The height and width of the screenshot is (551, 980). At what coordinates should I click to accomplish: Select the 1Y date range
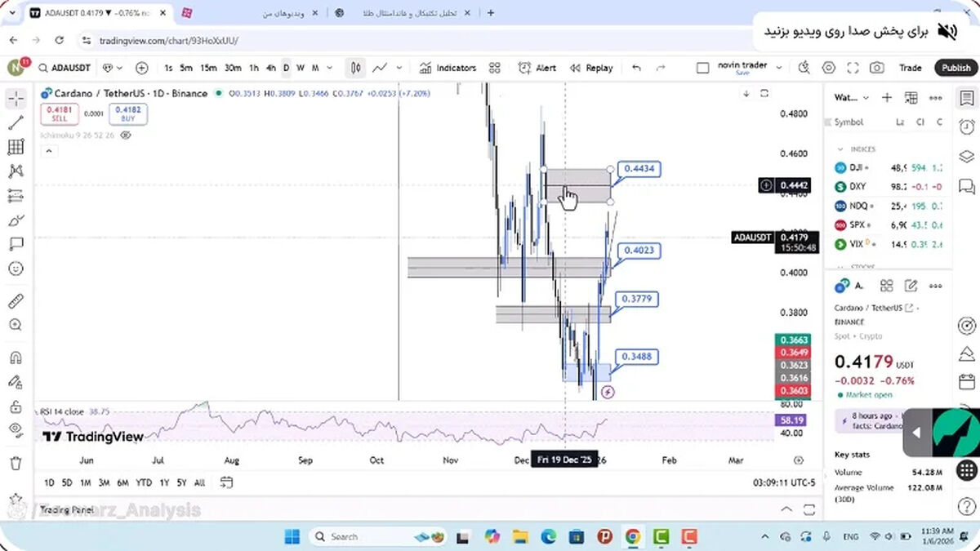coord(164,482)
